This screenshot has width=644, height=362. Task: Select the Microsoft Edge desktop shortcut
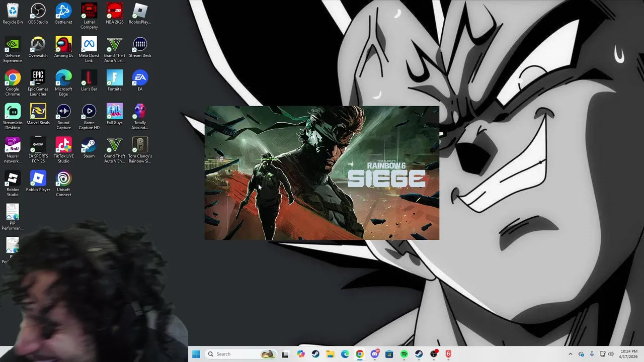[x=63, y=83]
